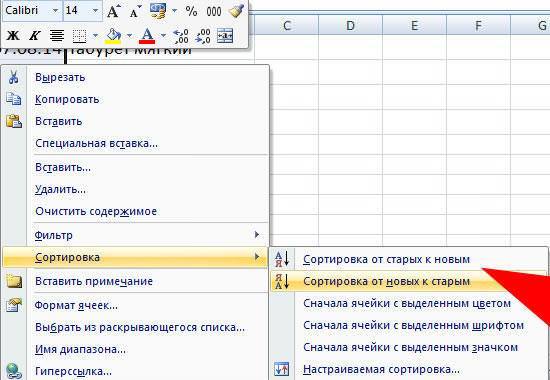Screen dimensions: 550x380
Task: Open borders dropdown arrow
Action: (95, 35)
